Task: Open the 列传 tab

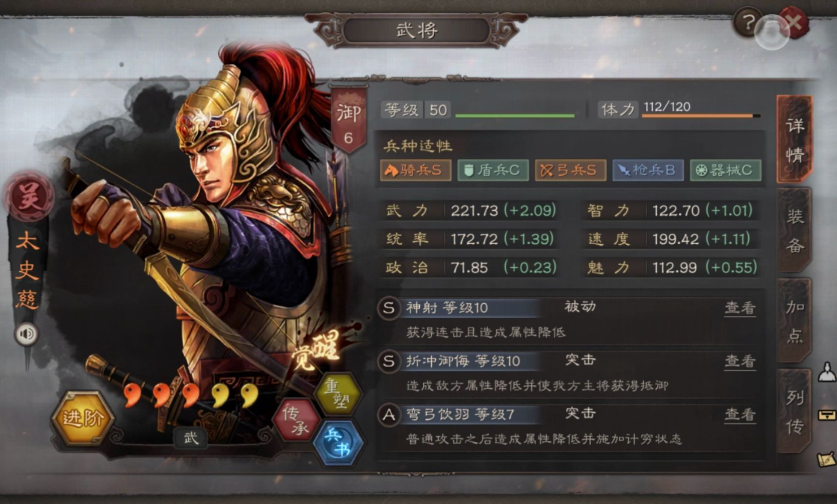Action: tap(795, 412)
